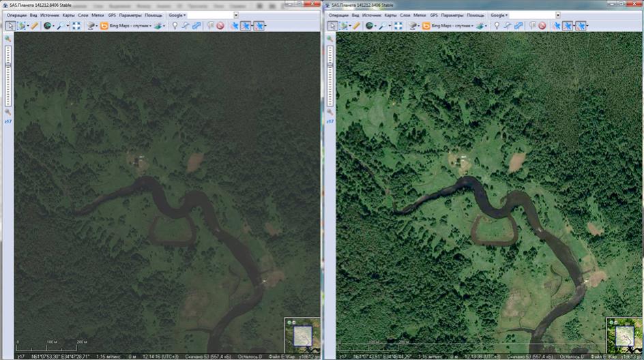Click the zoom-in magnifier above left zoom slider

click(x=8, y=40)
